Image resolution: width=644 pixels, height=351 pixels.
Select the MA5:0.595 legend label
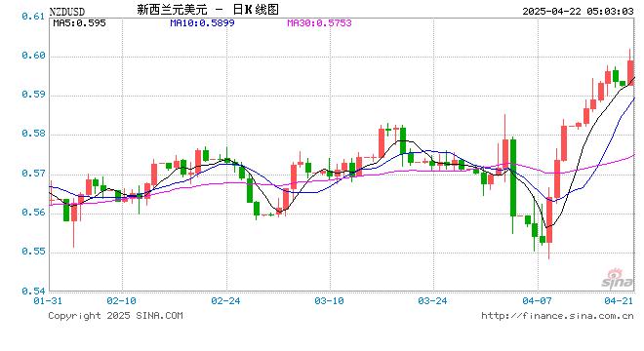79,23
